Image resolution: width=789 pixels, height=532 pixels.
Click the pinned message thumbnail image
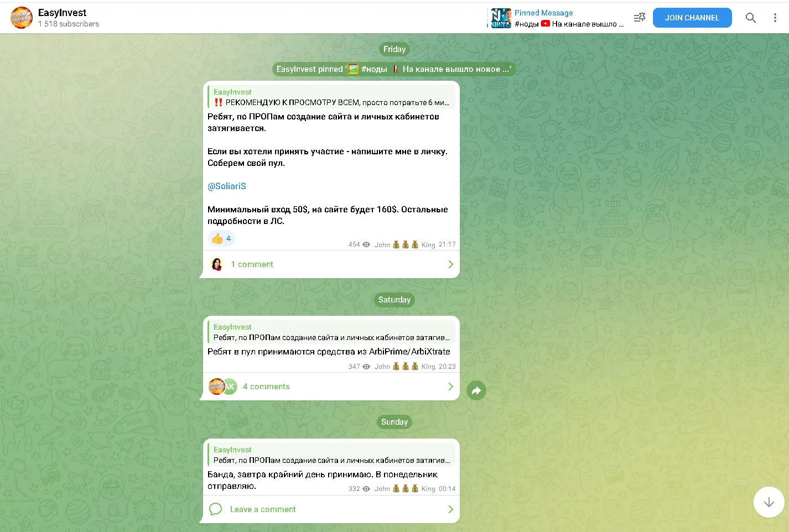coord(501,18)
